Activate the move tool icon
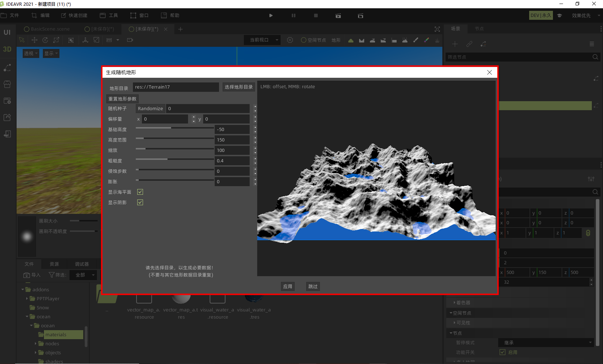Screen dimensions: 603x364 (35, 40)
